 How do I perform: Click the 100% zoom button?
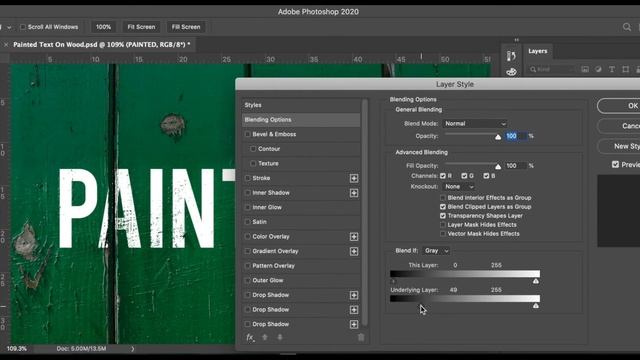click(103, 27)
